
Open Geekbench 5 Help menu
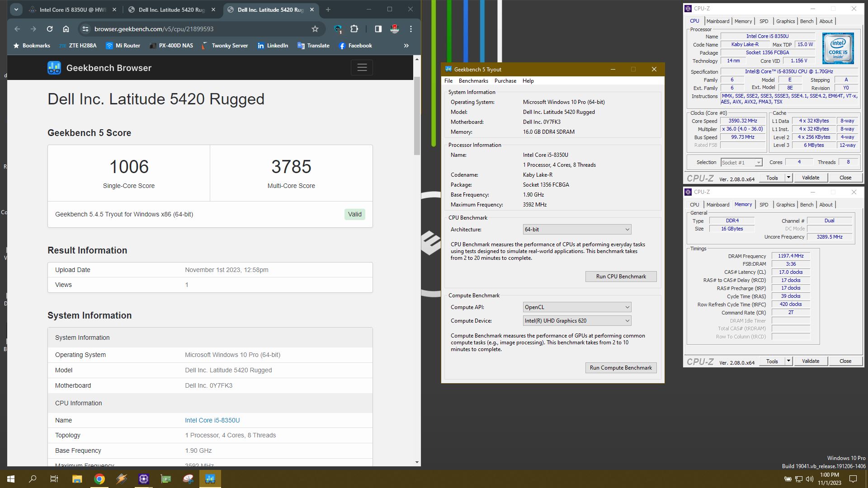coord(528,81)
